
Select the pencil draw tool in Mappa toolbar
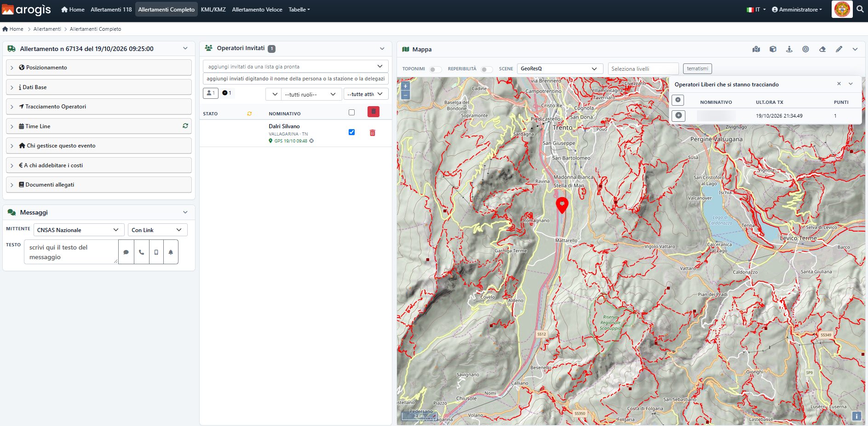pos(839,49)
